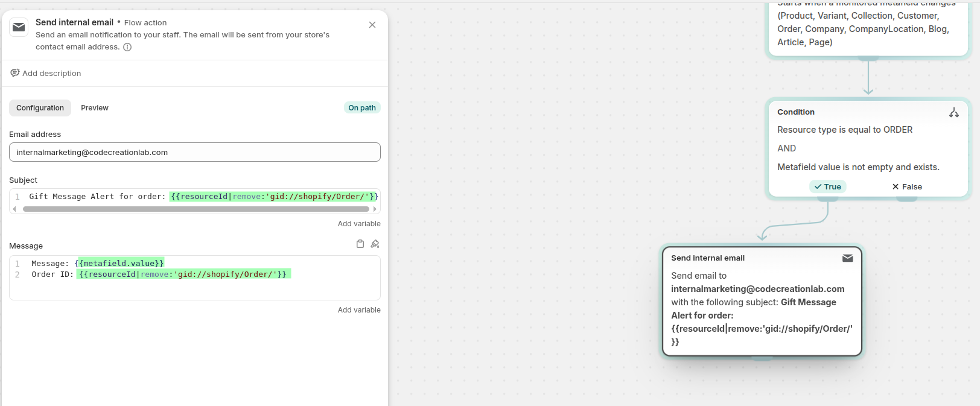980x406 pixels.
Task: Click the envelope icon in panel header
Action: (x=19, y=27)
